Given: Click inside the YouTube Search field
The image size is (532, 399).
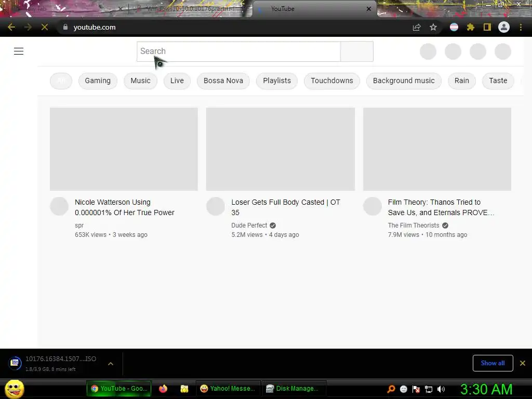Looking at the screenshot, I should [x=238, y=51].
